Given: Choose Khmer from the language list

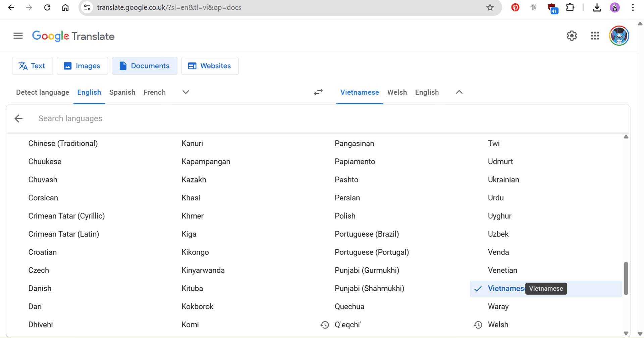Looking at the screenshot, I should 193,216.
